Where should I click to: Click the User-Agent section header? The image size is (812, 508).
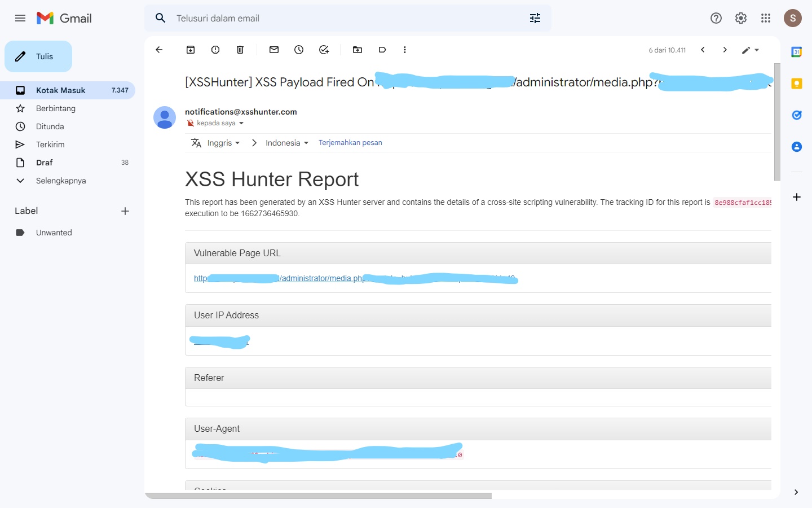coord(478,428)
